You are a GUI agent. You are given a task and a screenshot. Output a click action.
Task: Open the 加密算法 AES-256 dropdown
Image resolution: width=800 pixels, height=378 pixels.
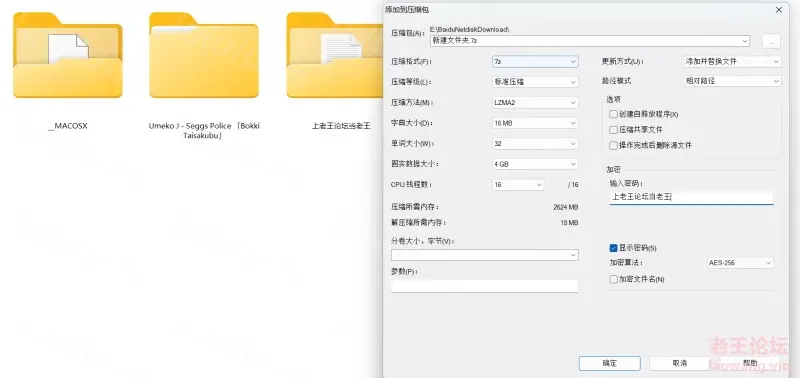[740, 263]
